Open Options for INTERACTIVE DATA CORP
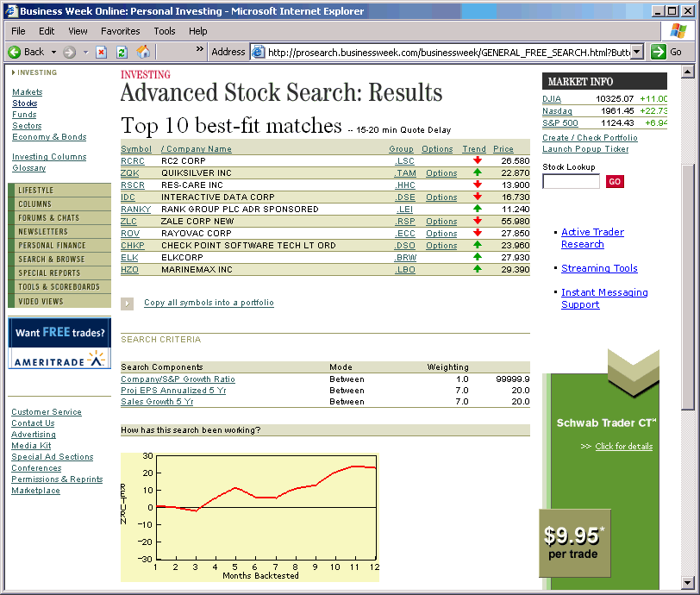Image resolution: width=700 pixels, height=595 pixels. 441,197
